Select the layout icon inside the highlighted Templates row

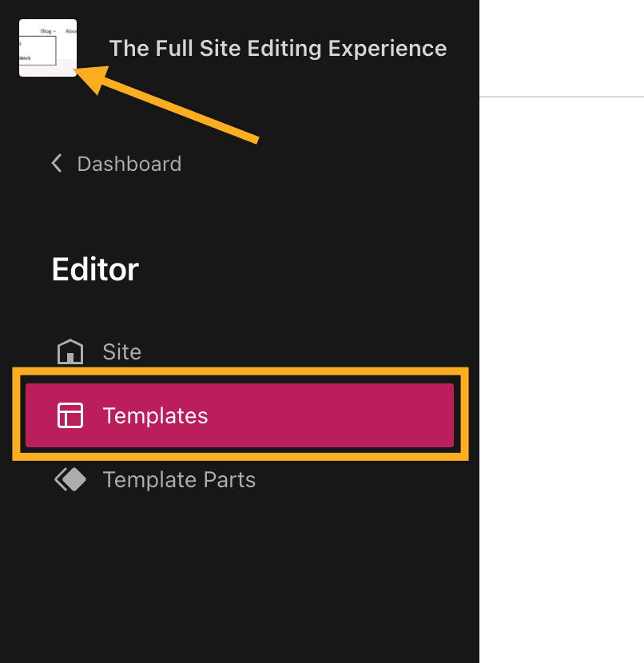coord(70,415)
